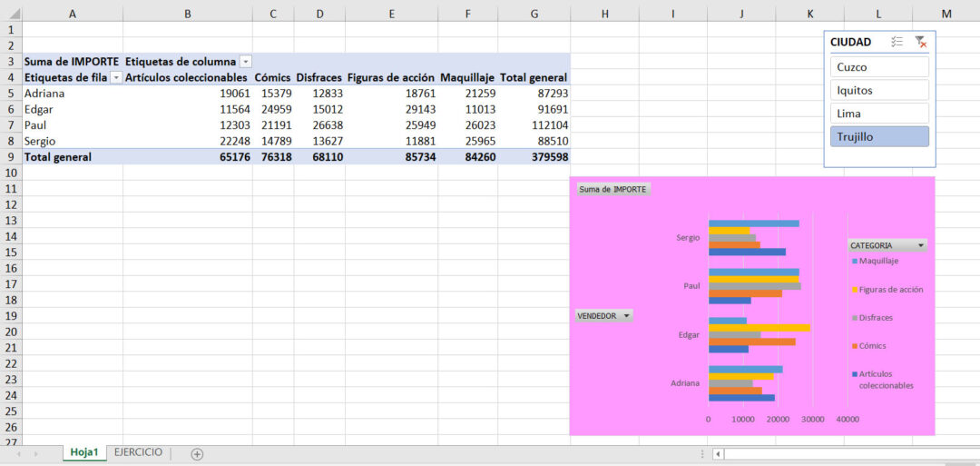980x466 pixels.
Task: Click the Total general row label
Action: click(73, 157)
